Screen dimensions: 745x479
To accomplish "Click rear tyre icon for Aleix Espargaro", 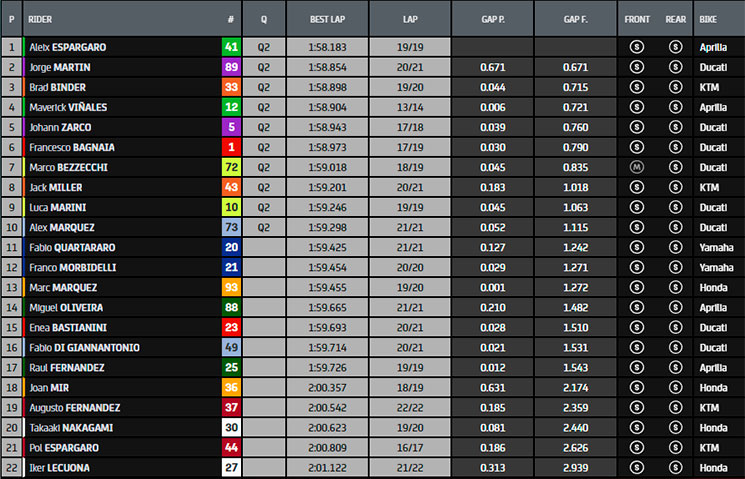I will click(x=675, y=47).
